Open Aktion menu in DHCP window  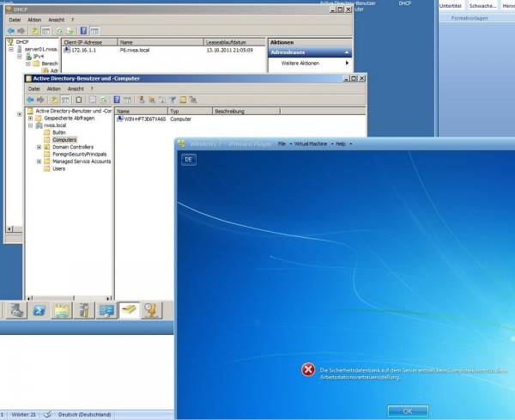[x=34, y=20]
